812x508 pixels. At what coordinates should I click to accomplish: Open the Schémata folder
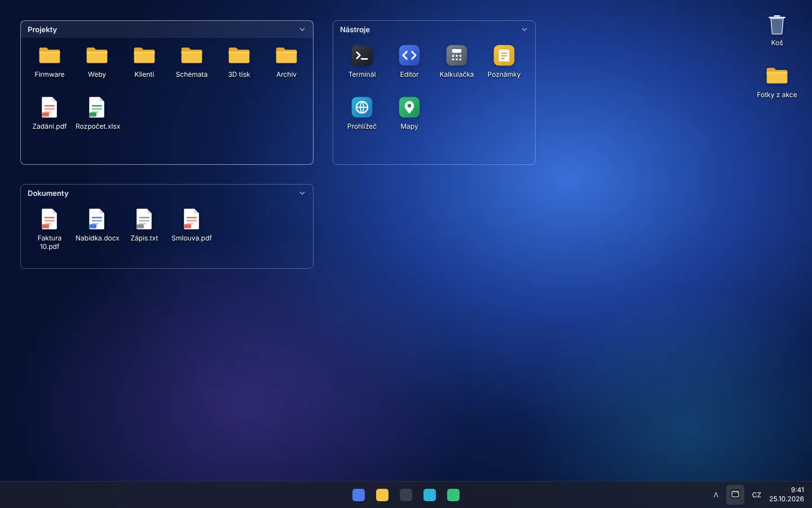[192, 56]
